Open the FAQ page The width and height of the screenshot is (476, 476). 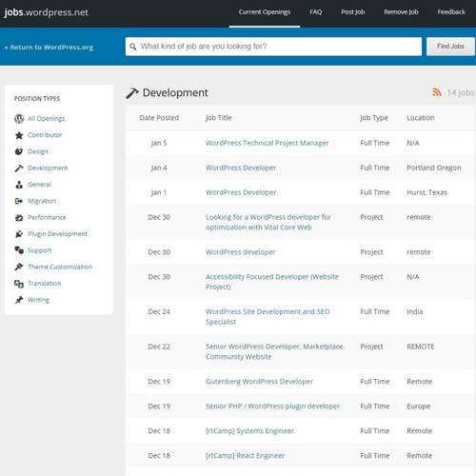[316, 12]
